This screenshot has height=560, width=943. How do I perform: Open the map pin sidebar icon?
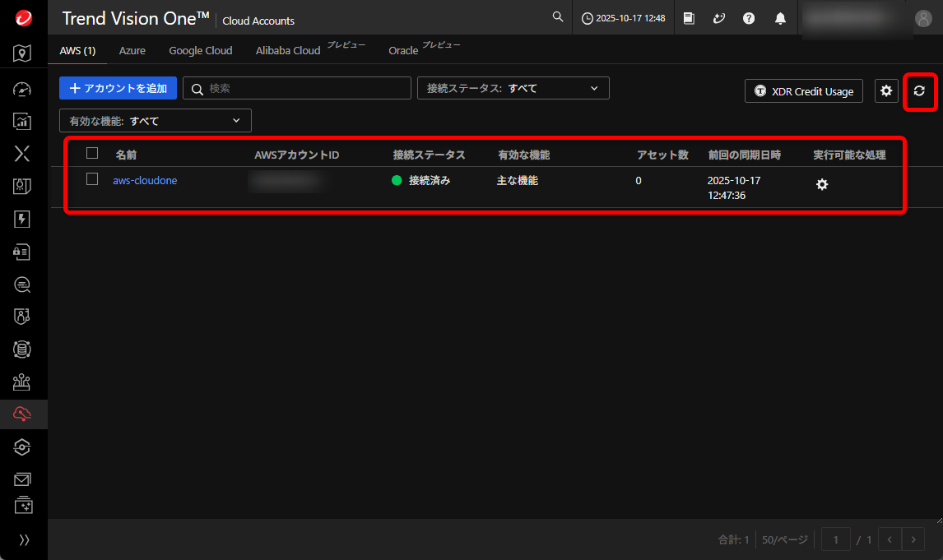[22, 53]
